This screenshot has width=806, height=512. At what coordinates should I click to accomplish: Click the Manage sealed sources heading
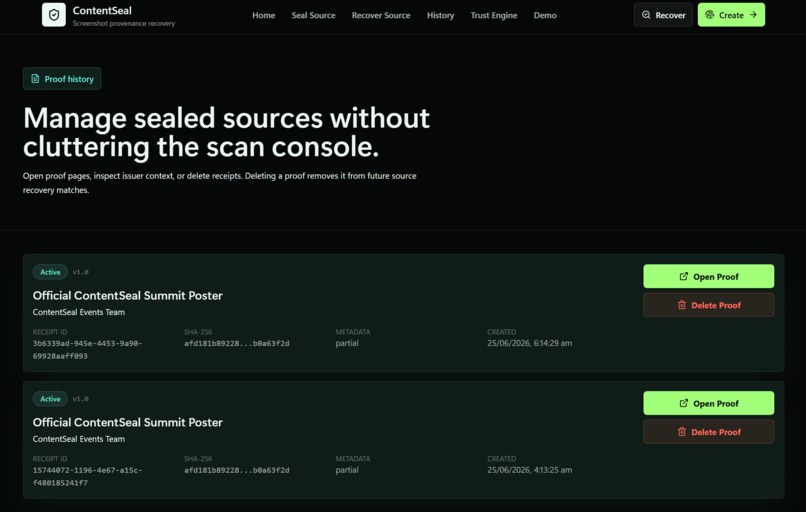[226, 132]
